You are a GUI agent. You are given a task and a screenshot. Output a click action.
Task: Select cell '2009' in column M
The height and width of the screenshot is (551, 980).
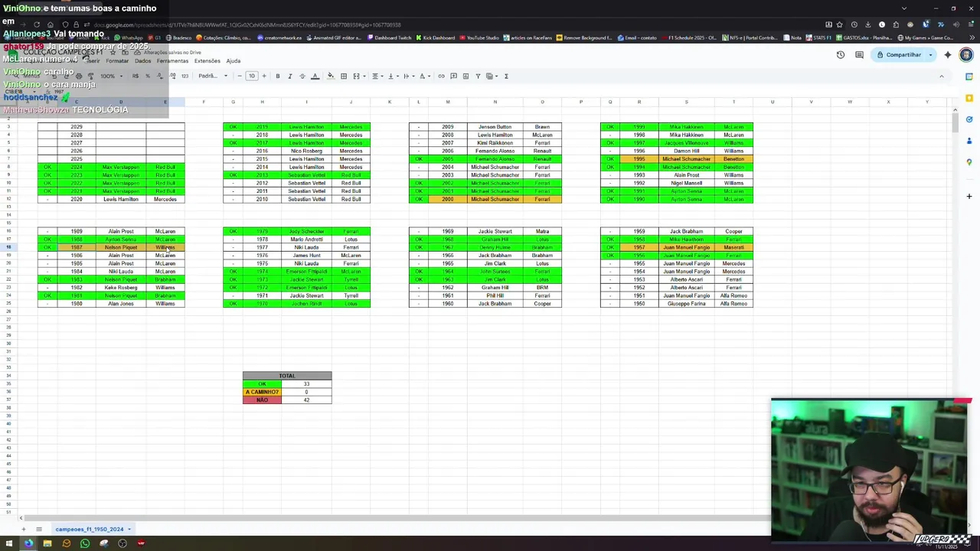pyautogui.click(x=448, y=126)
